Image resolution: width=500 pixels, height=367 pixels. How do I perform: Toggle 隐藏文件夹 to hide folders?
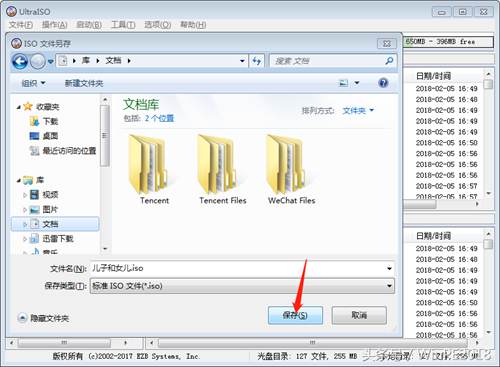[x=43, y=318]
